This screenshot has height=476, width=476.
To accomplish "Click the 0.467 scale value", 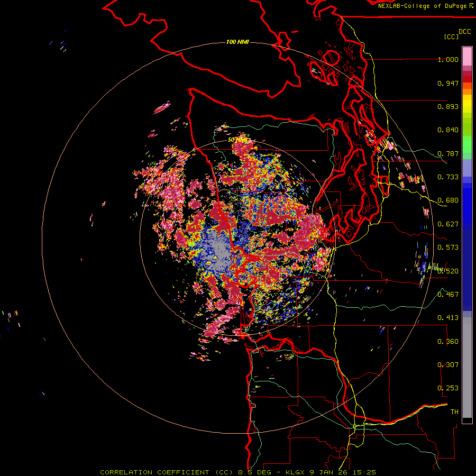I will (x=448, y=295).
